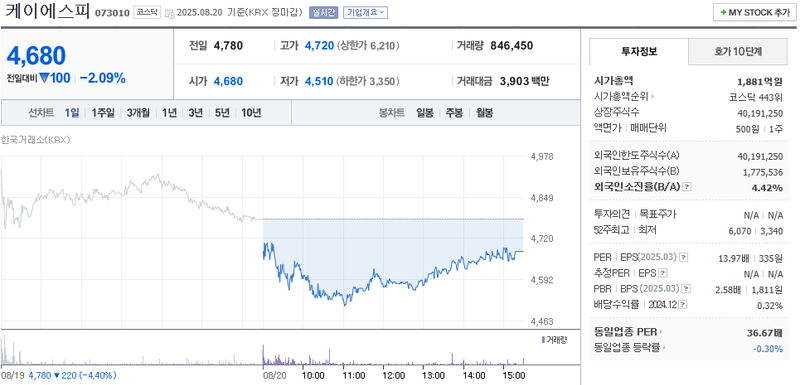Click the 11:00 time axis label

[x=354, y=375]
